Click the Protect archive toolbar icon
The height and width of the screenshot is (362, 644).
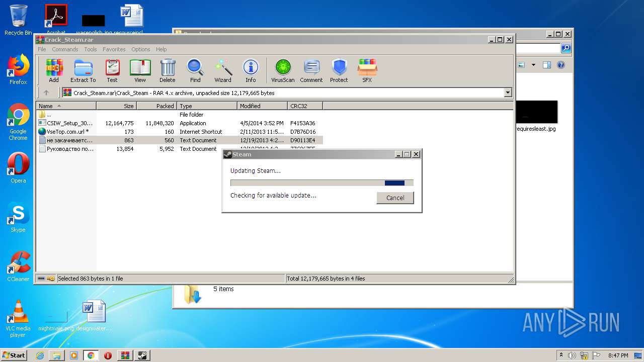coord(339,70)
